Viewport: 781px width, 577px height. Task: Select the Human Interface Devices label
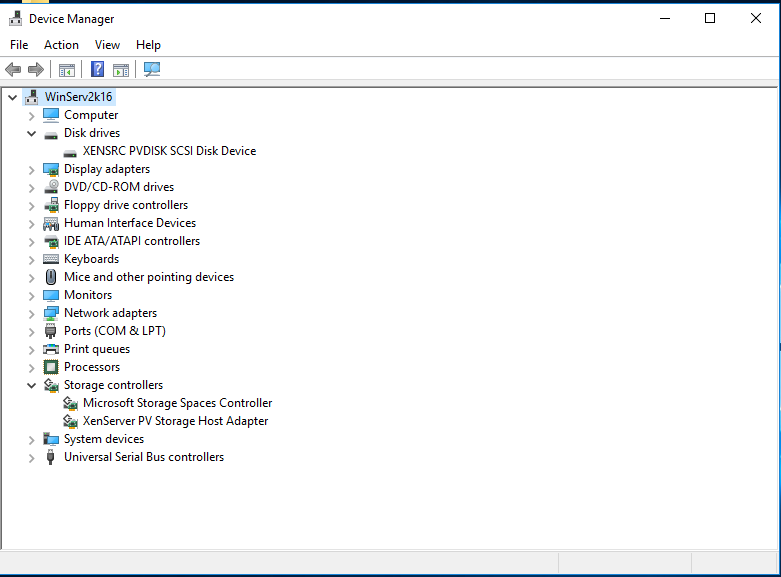pyautogui.click(x=130, y=223)
